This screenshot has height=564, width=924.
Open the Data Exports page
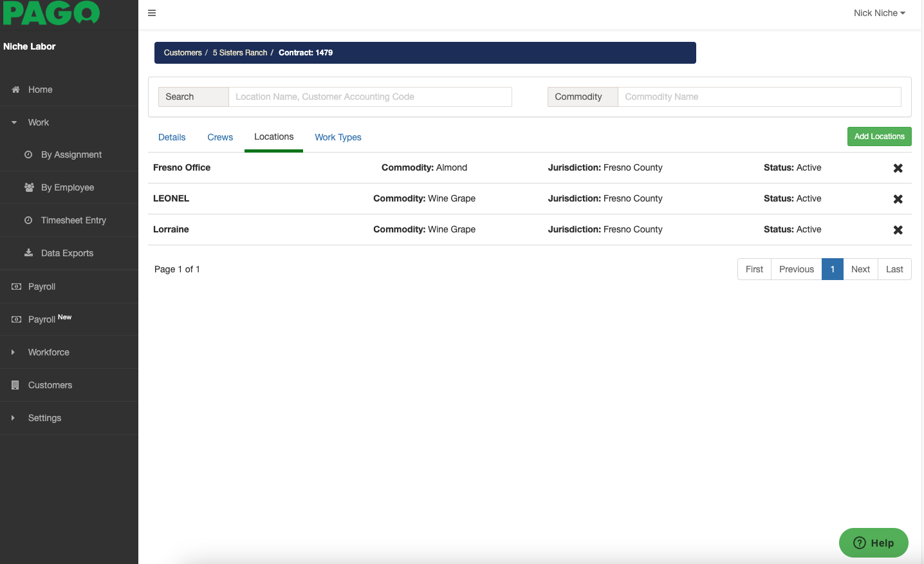pyautogui.click(x=67, y=253)
